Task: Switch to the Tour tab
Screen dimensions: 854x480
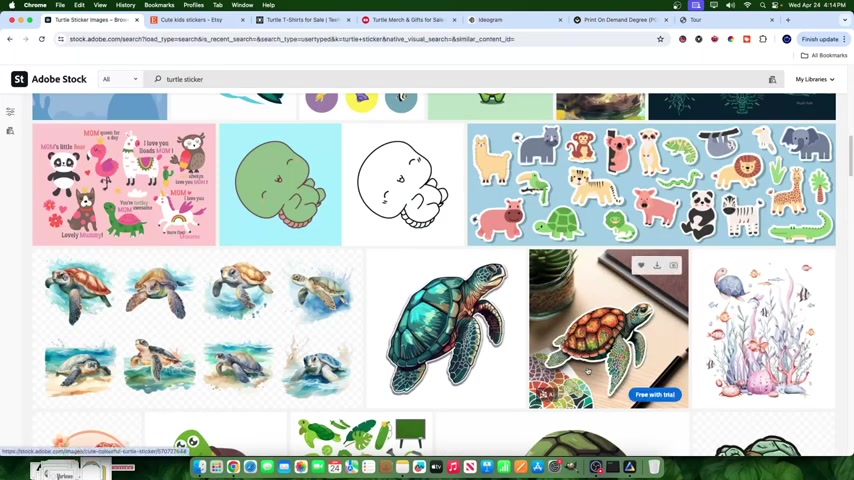Action: coord(696,20)
